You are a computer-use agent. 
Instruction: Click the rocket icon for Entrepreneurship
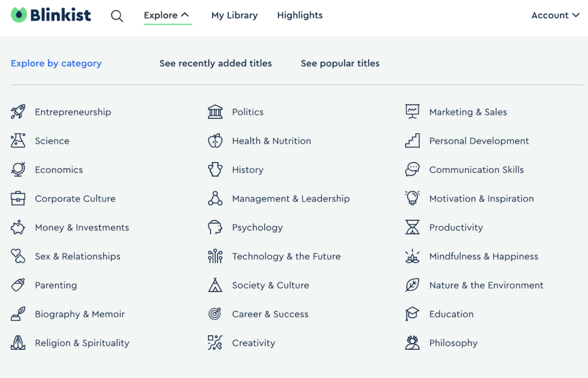click(x=18, y=112)
